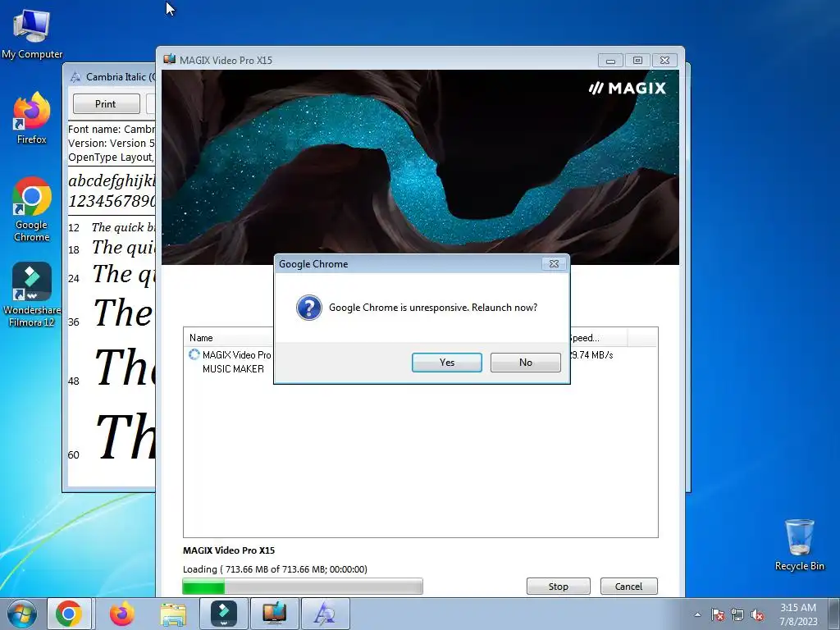Switch to Filmora in the taskbar

click(224, 614)
